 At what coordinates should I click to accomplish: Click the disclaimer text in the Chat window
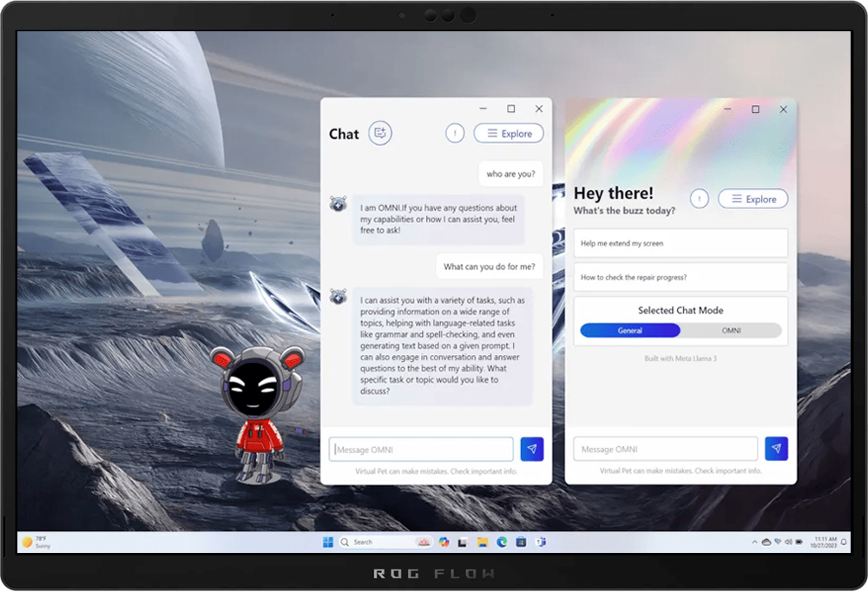pyautogui.click(x=437, y=471)
